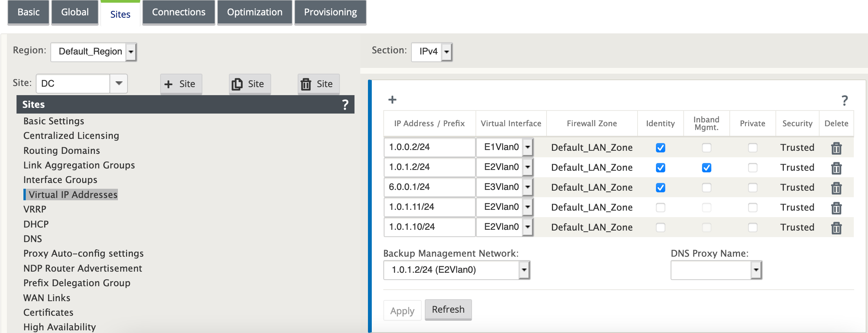Delete the 1.0.0.2/24 row

[837, 148]
